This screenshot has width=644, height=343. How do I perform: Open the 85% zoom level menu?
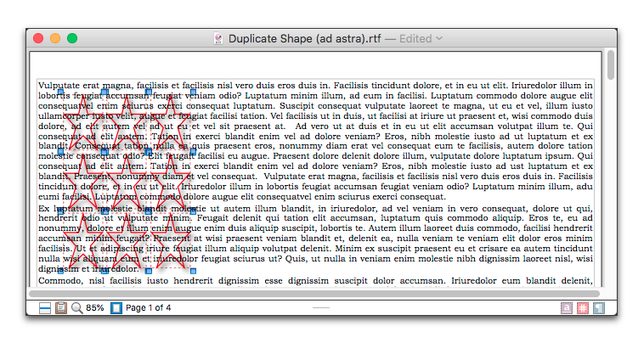coord(95,307)
